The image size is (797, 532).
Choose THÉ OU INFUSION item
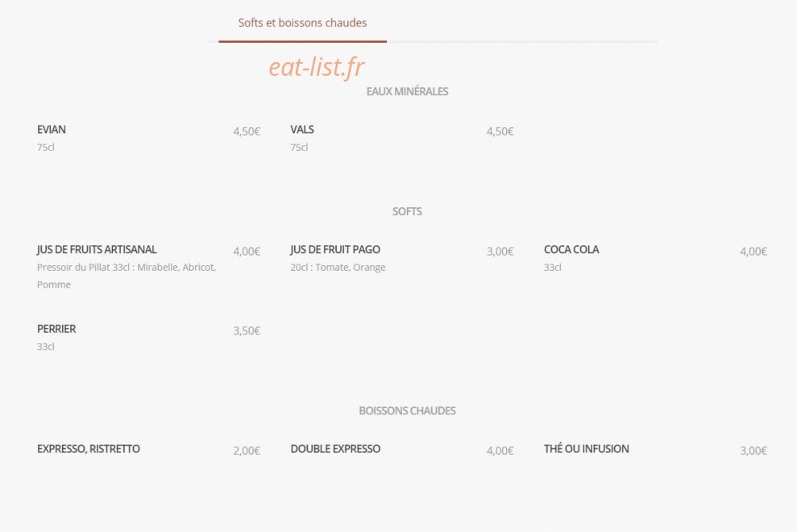pos(586,449)
